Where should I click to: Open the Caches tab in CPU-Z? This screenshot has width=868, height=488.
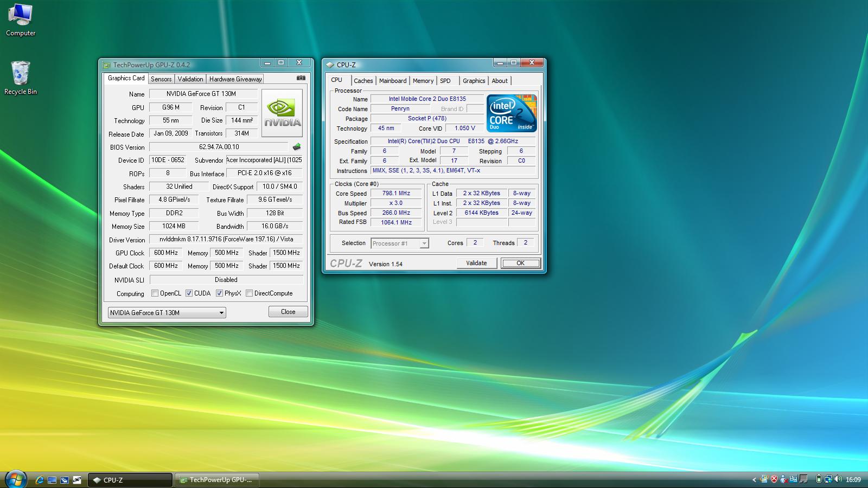(363, 81)
